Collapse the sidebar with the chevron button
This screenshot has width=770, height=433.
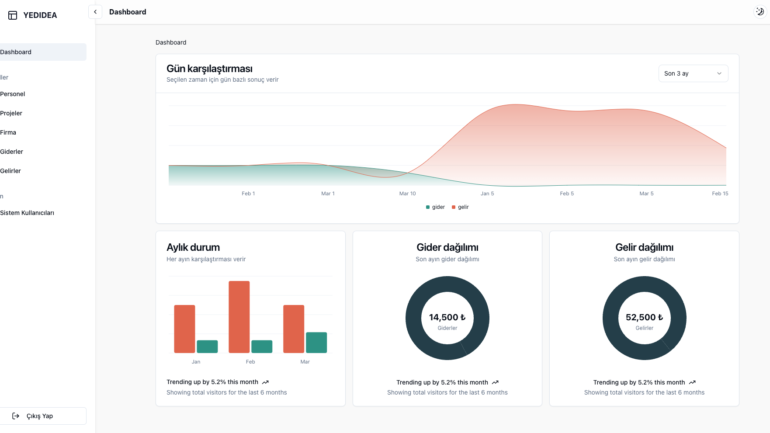95,12
